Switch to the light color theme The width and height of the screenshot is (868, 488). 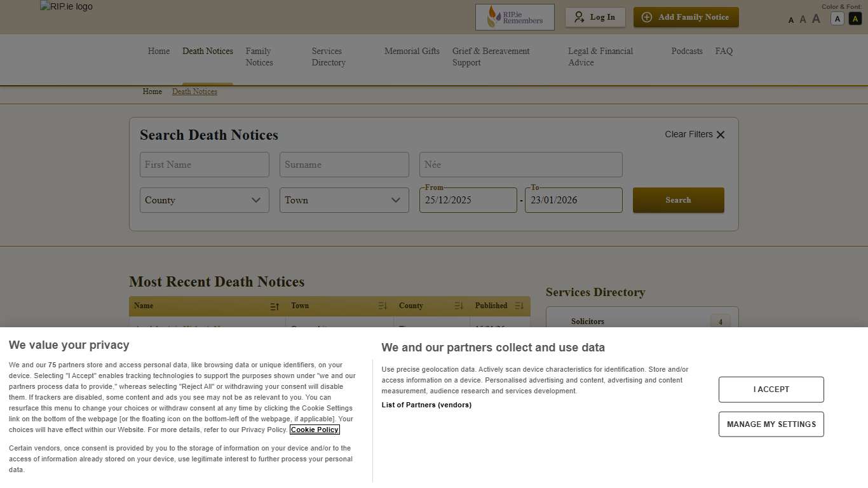(x=837, y=18)
